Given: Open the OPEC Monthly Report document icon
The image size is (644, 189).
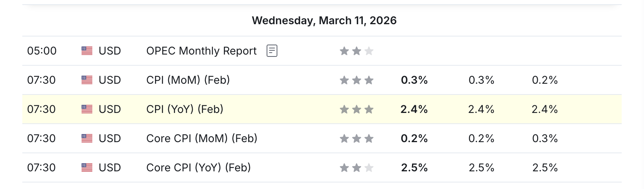Looking at the screenshot, I should (x=272, y=51).
